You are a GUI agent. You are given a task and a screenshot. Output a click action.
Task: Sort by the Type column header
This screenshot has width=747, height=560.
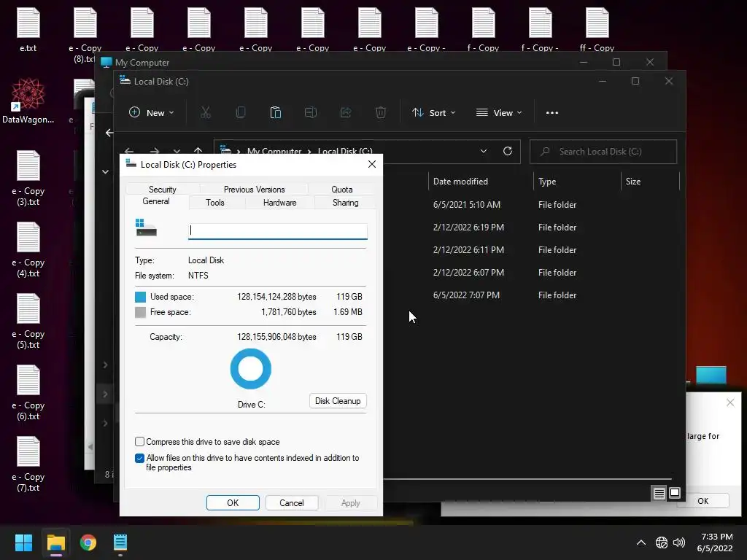(576, 182)
